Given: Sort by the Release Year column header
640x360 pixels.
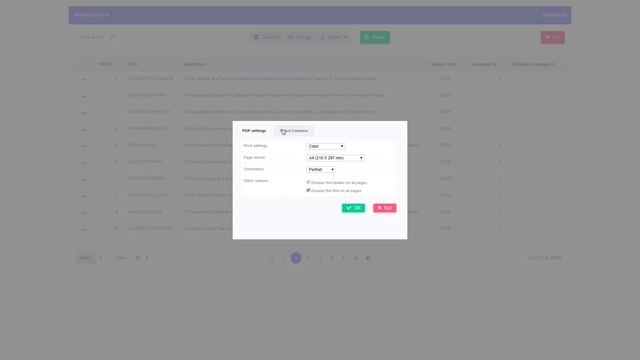Looking at the screenshot, I should coord(443,64).
